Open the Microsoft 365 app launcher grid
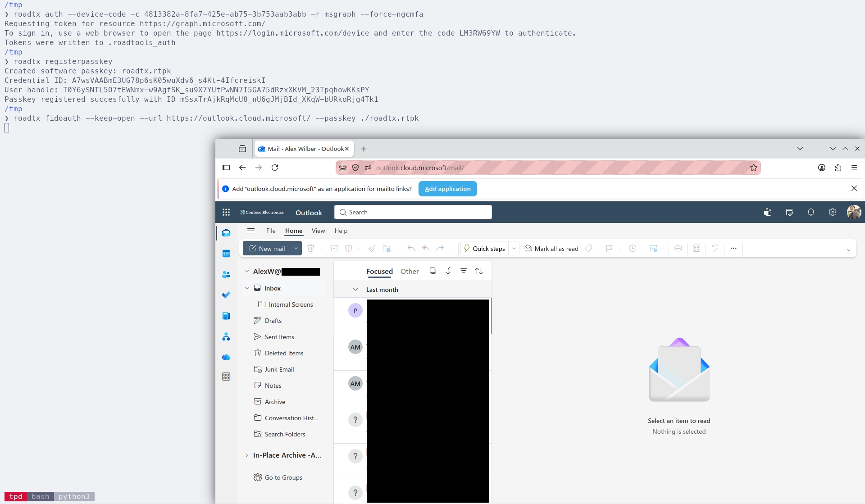This screenshot has width=865, height=504. coord(226,212)
